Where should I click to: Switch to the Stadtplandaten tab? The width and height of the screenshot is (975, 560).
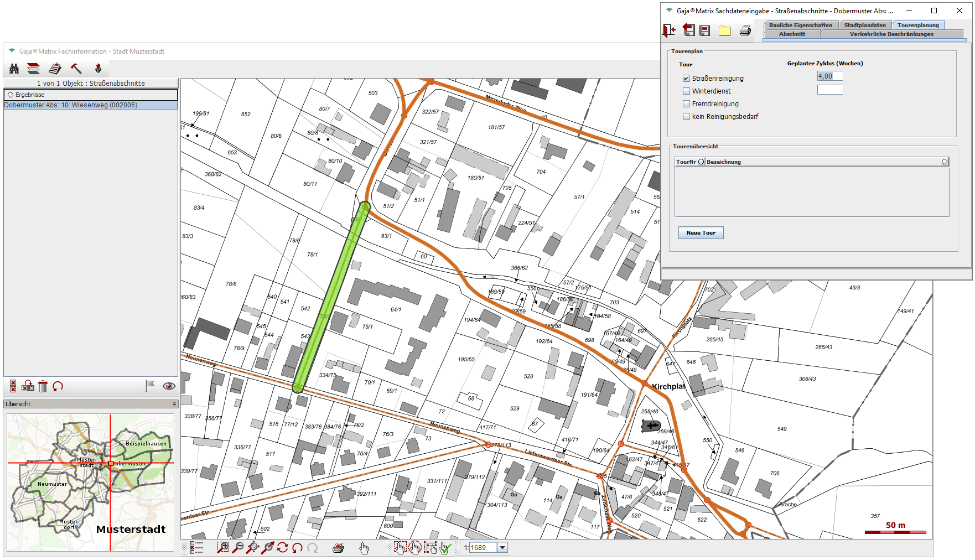click(x=864, y=25)
